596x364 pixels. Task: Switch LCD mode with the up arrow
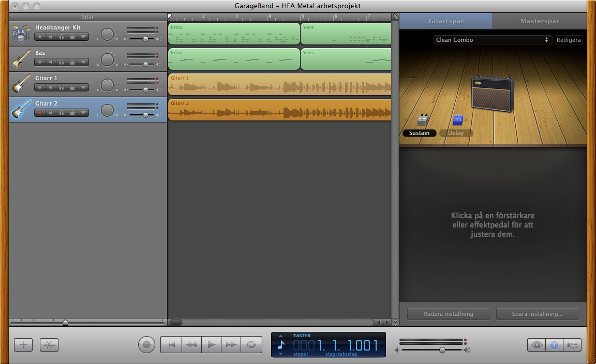tap(280, 336)
